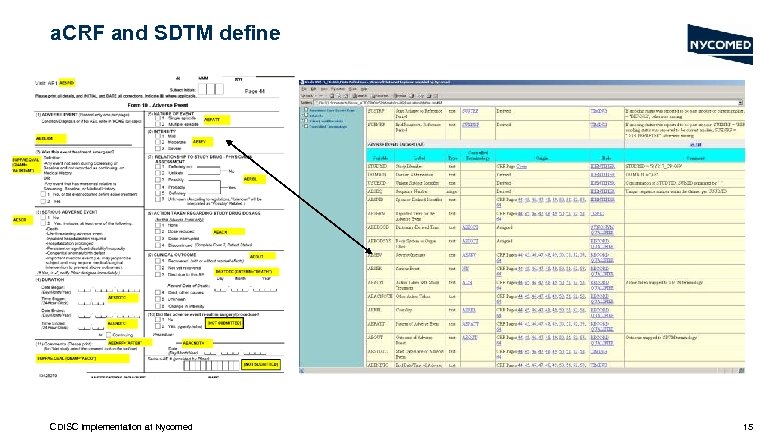Screen dimensions: 780x439
Task: Open the View menu in the browser
Action: 323,89
